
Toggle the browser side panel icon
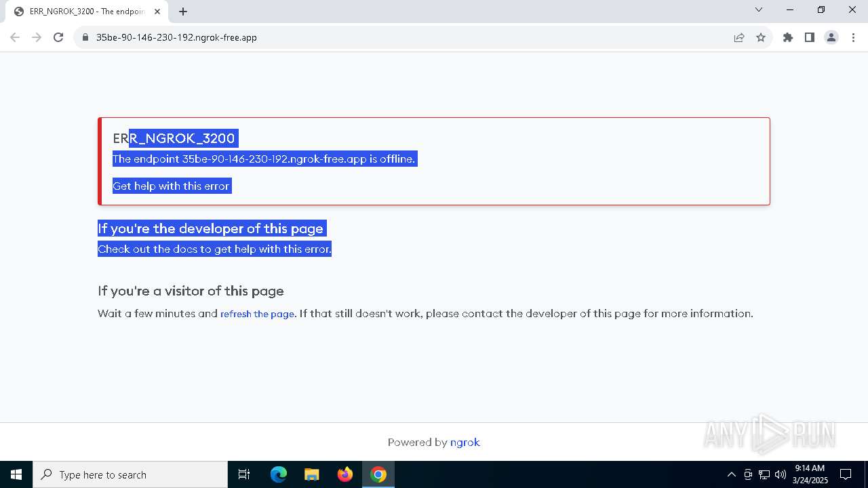click(810, 37)
